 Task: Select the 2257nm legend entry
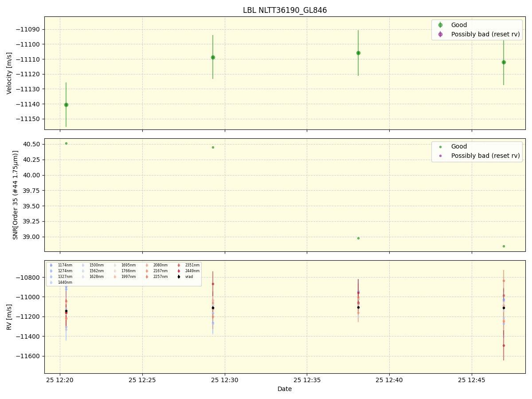[x=156, y=277]
